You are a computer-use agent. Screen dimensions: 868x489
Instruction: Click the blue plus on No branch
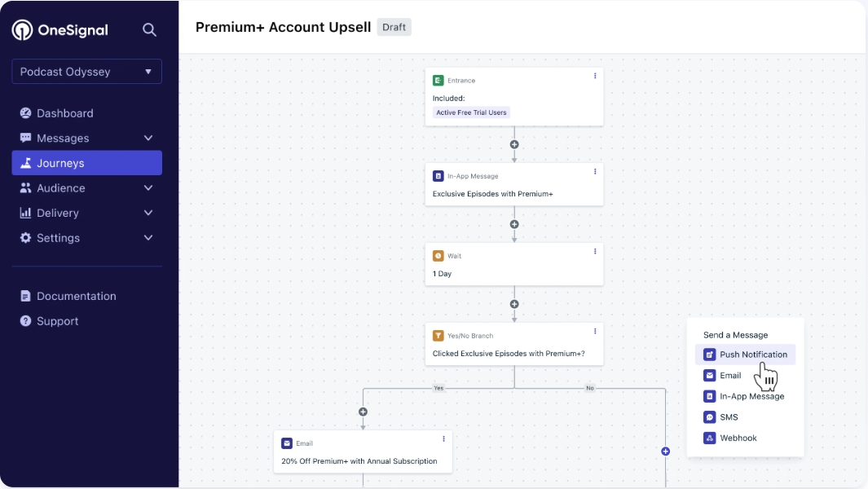[x=665, y=452]
